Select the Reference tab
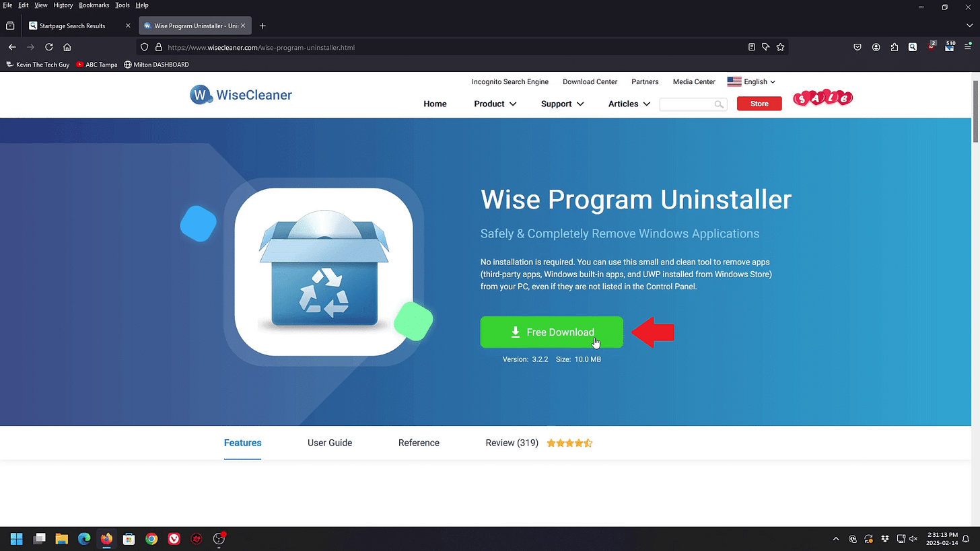The width and height of the screenshot is (980, 551). (x=419, y=443)
